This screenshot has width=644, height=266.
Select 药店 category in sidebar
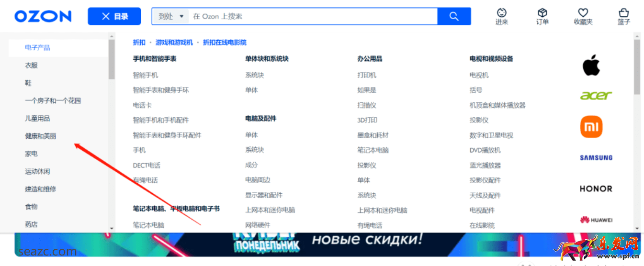coord(31,224)
